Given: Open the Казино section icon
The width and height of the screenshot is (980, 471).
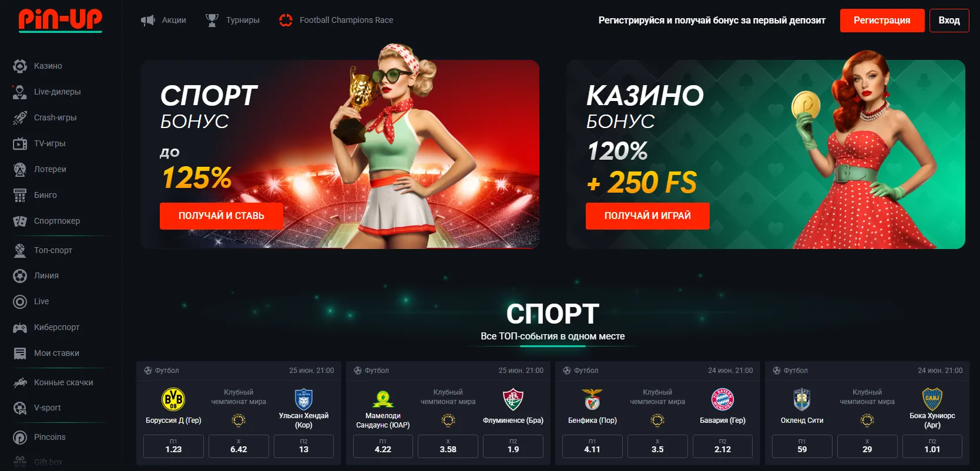Looking at the screenshot, I should (x=20, y=66).
